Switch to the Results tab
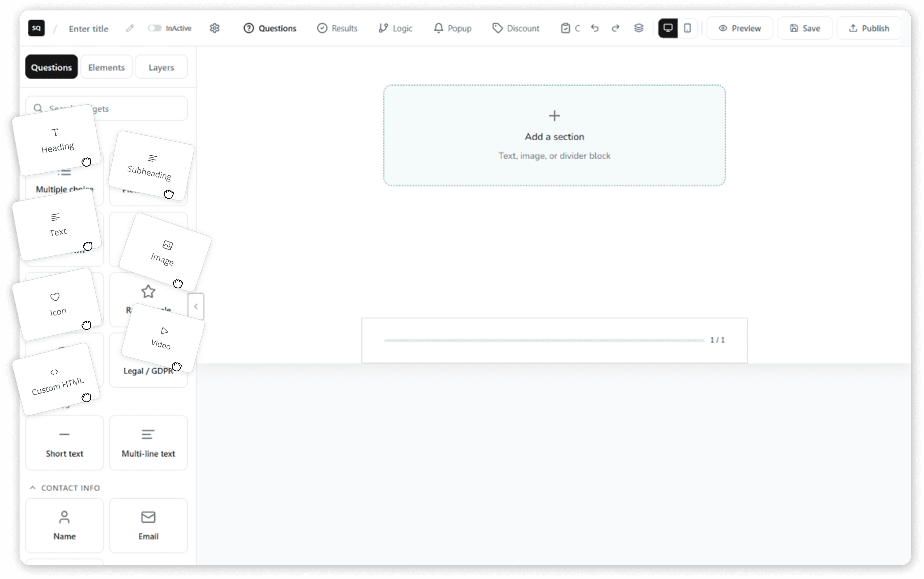The image size is (924, 579). 337,28
